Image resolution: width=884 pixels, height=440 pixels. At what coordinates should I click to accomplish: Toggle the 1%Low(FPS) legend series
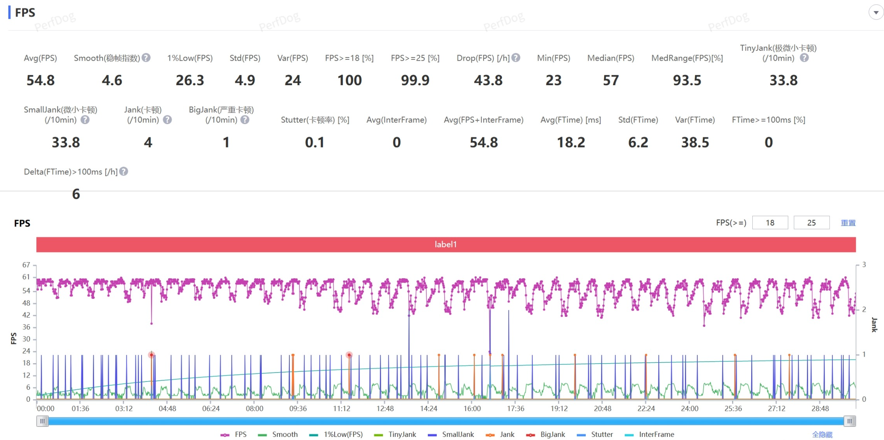pyautogui.click(x=334, y=435)
